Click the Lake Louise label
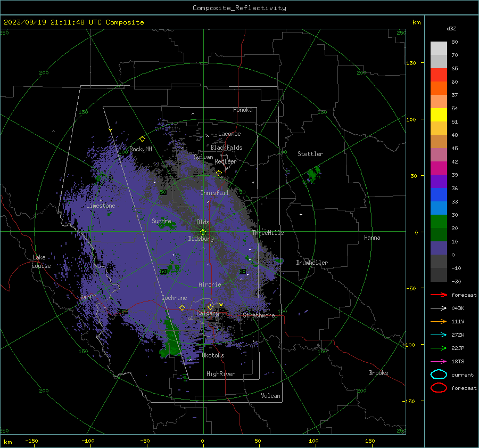479x448 pixels. click(x=41, y=262)
